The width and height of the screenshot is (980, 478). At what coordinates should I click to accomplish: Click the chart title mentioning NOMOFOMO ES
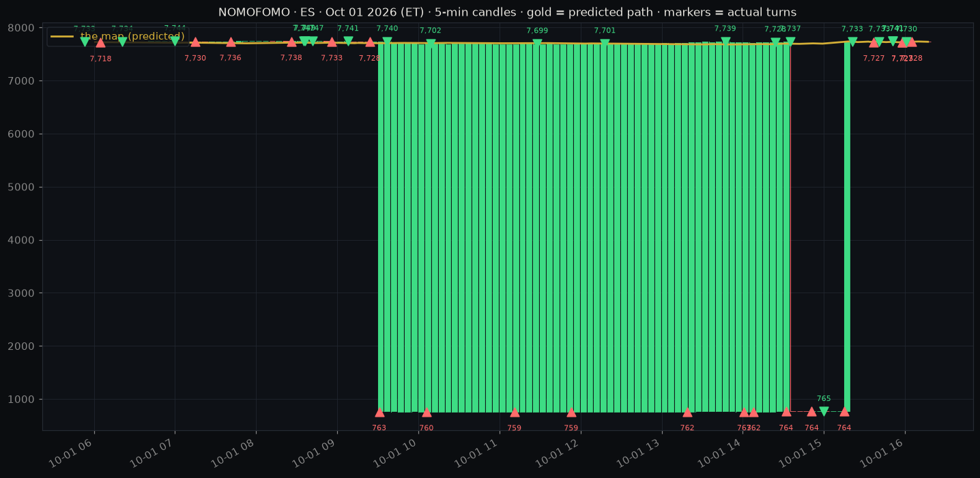[x=507, y=12]
